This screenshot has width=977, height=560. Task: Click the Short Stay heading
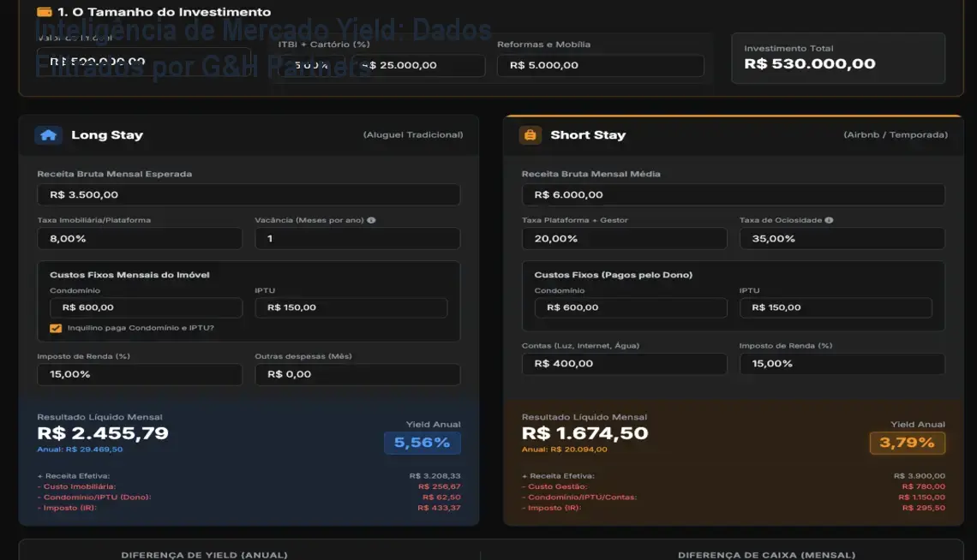tap(588, 135)
